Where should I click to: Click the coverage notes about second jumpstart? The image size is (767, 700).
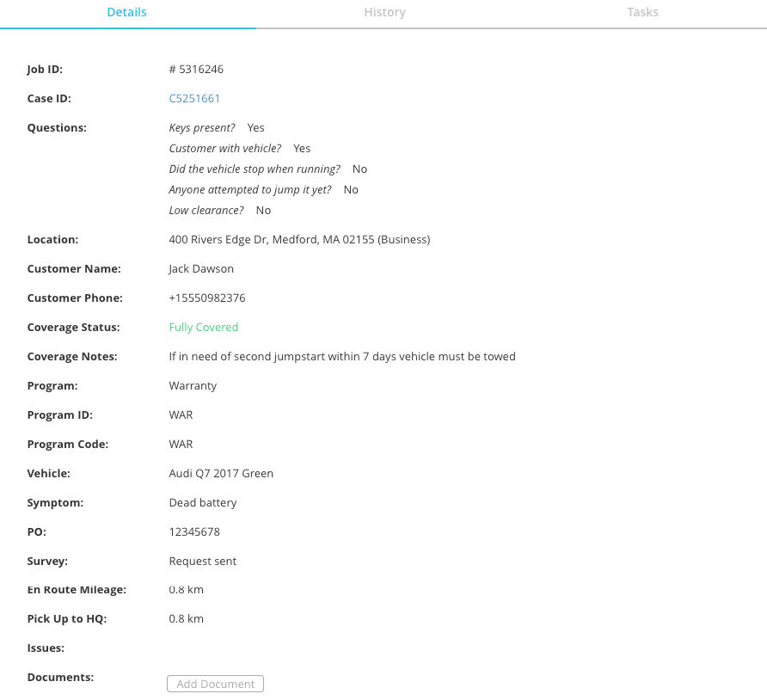341,356
